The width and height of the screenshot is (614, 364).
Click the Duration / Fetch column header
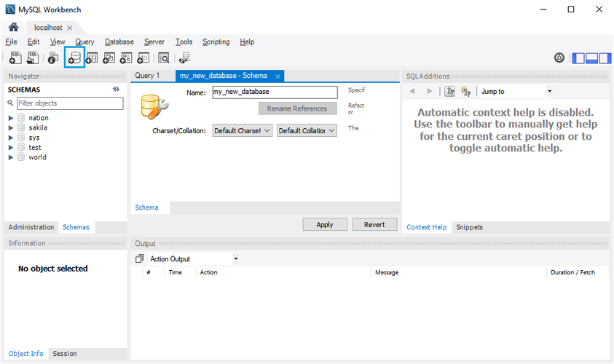coord(572,272)
